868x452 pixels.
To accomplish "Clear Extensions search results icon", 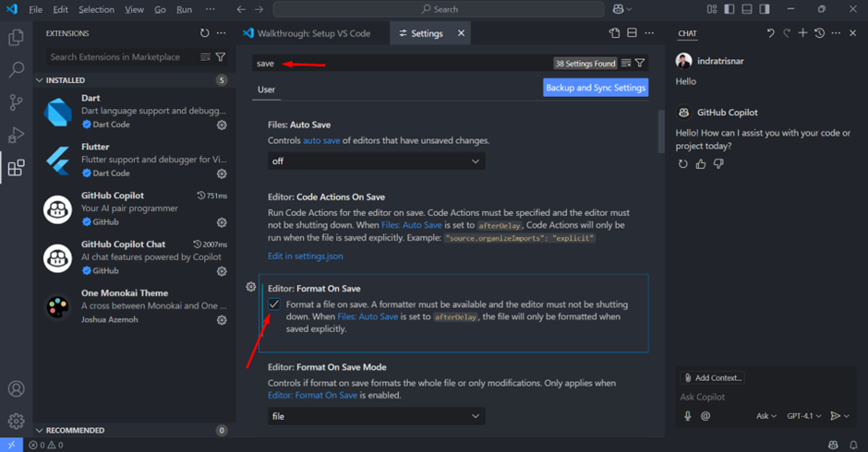I will (x=205, y=57).
